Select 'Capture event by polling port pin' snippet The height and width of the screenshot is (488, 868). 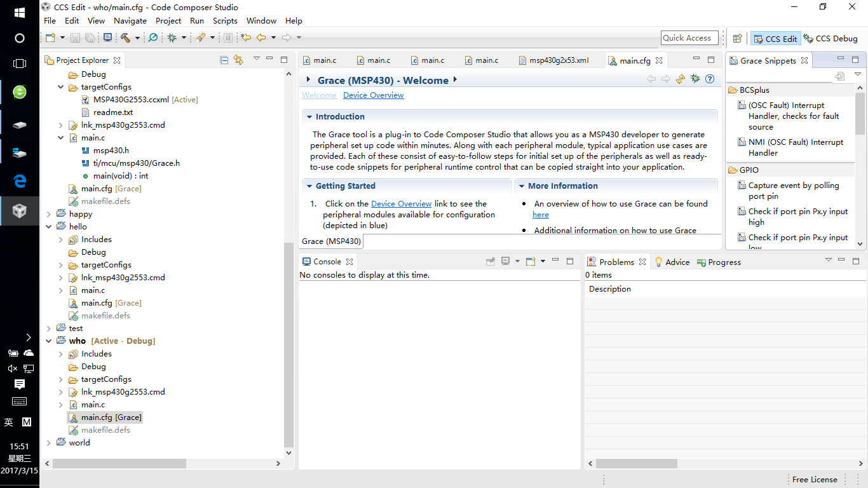(x=794, y=191)
